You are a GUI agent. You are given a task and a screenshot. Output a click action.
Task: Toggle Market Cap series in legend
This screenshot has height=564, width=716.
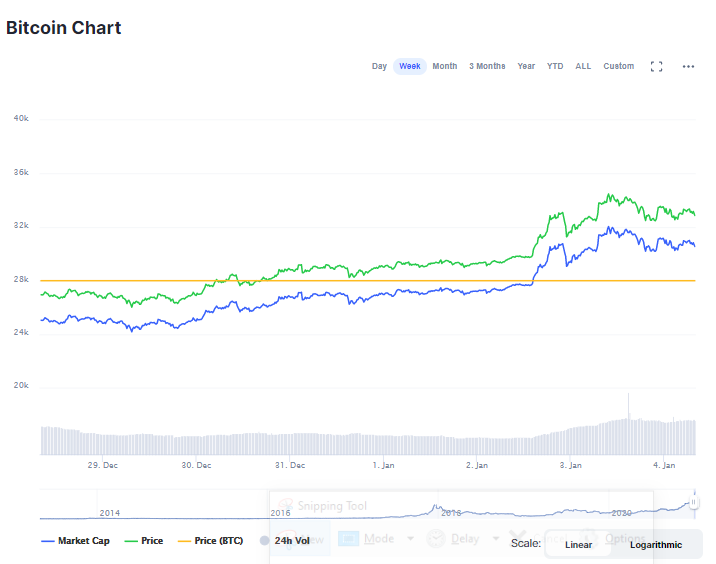tap(75, 541)
